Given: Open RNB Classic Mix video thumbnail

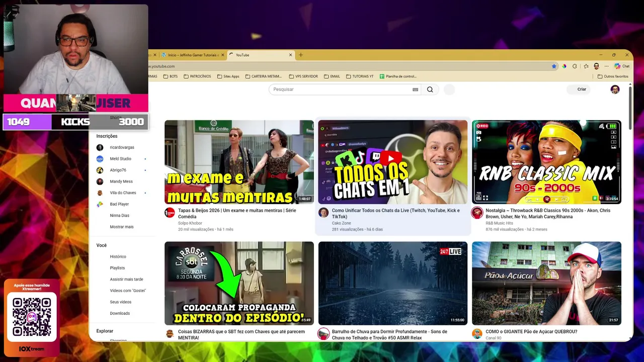Looking at the screenshot, I should pyautogui.click(x=546, y=162).
